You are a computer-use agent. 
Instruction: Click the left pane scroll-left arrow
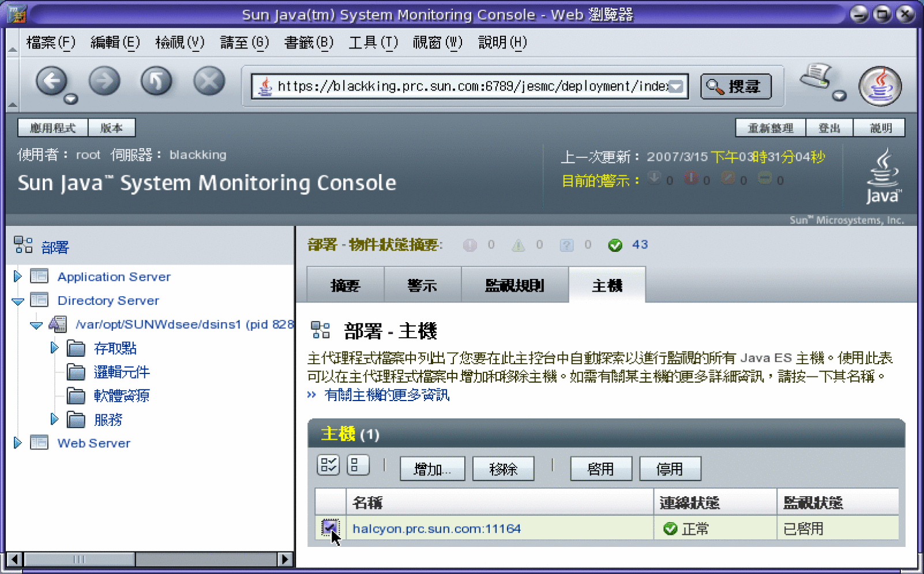[x=15, y=559]
